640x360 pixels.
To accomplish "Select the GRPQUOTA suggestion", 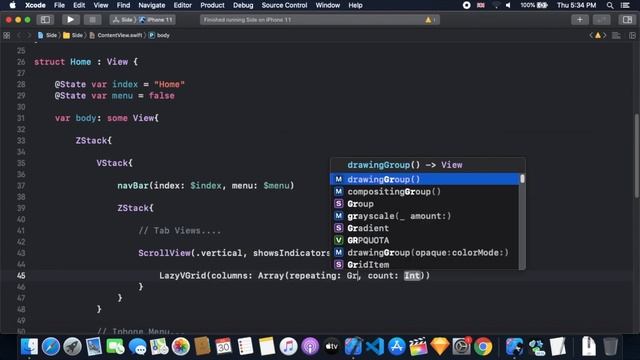I will pyautogui.click(x=424, y=240).
